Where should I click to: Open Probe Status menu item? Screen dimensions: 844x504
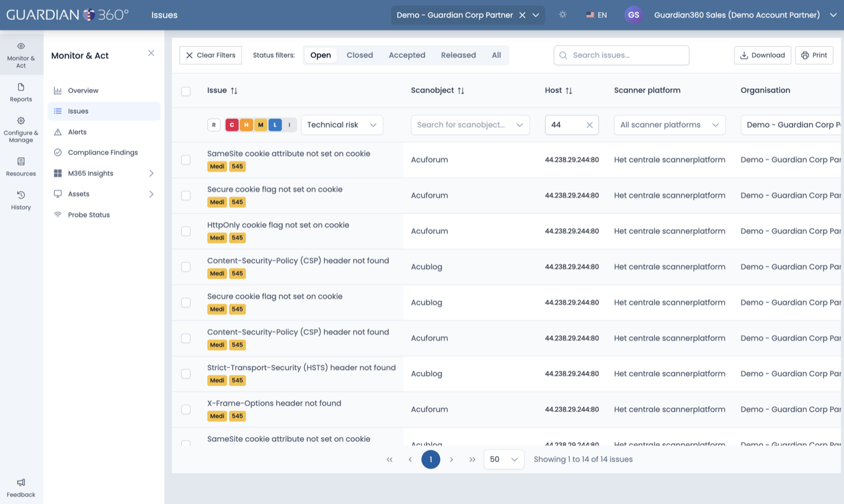coord(104,215)
